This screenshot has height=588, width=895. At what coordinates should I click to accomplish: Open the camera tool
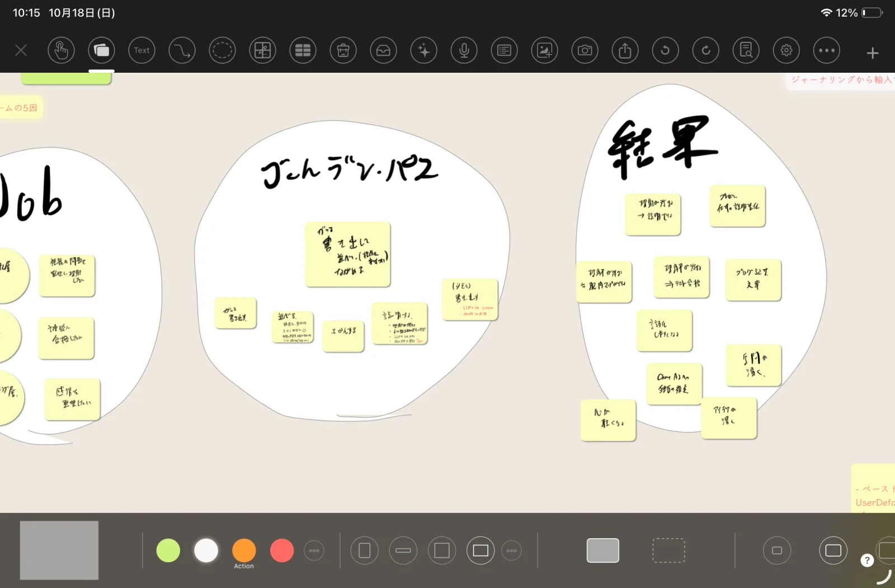pyautogui.click(x=585, y=50)
